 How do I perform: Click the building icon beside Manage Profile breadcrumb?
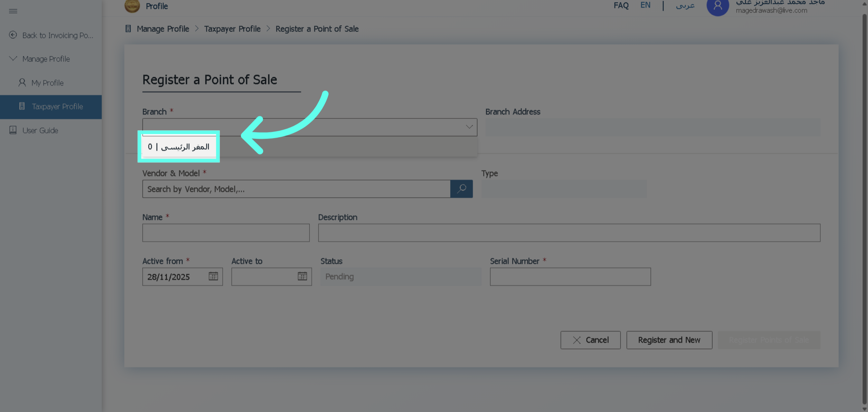pos(128,29)
